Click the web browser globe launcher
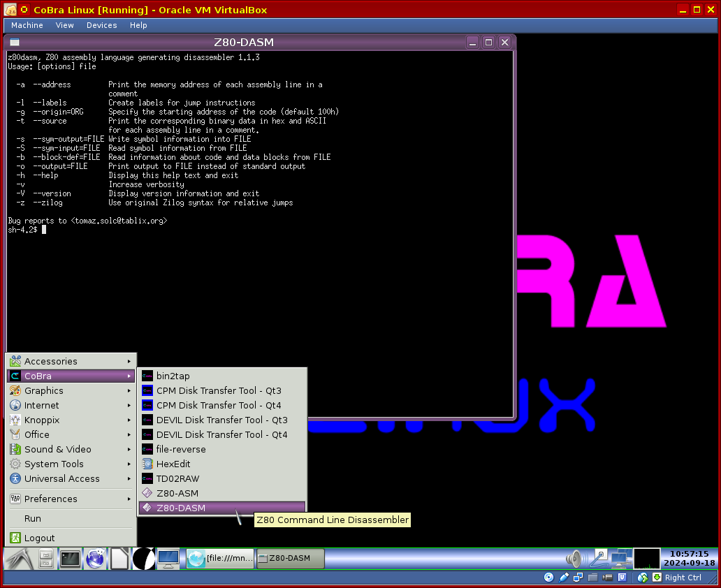This screenshot has width=721, height=588. click(x=95, y=559)
